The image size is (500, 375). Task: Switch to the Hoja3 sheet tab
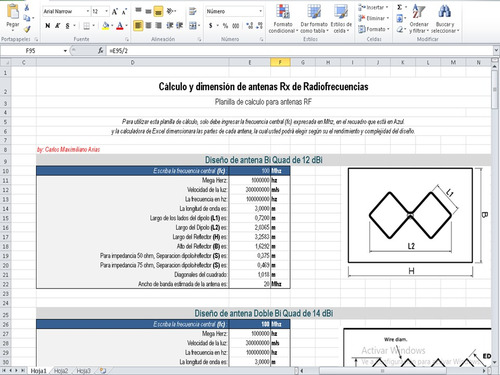point(83,370)
